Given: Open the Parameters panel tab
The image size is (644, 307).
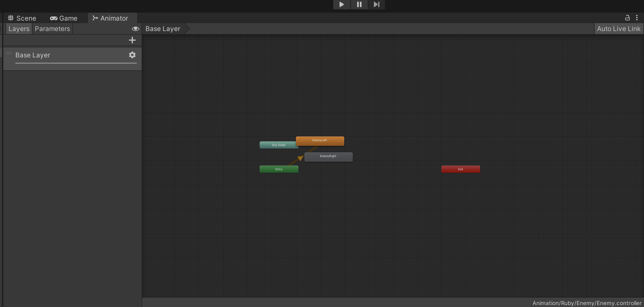Looking at the screenshot, I should pos(52,29).
